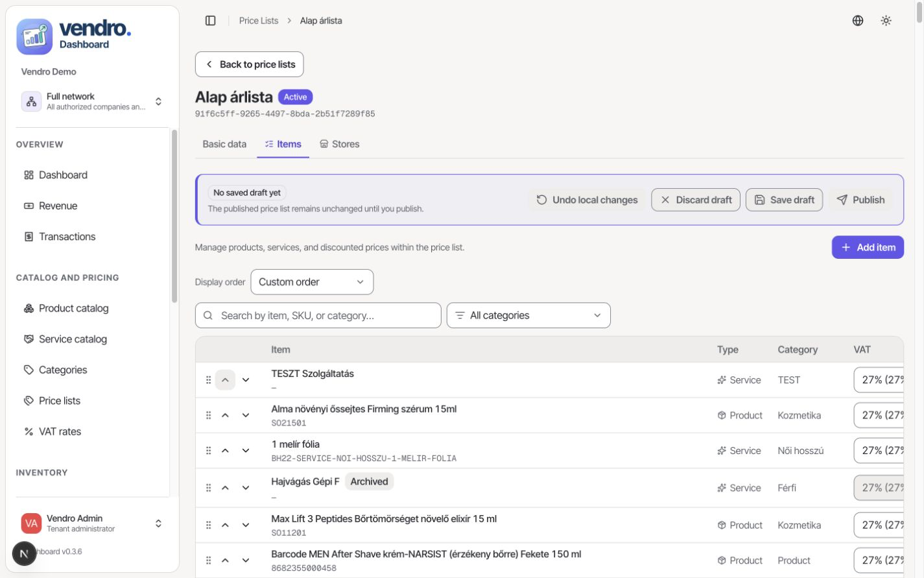This screenshot has width=924, height=578.
Task: Move Hajvágás Gépi F row down
Action: [246, 488]
